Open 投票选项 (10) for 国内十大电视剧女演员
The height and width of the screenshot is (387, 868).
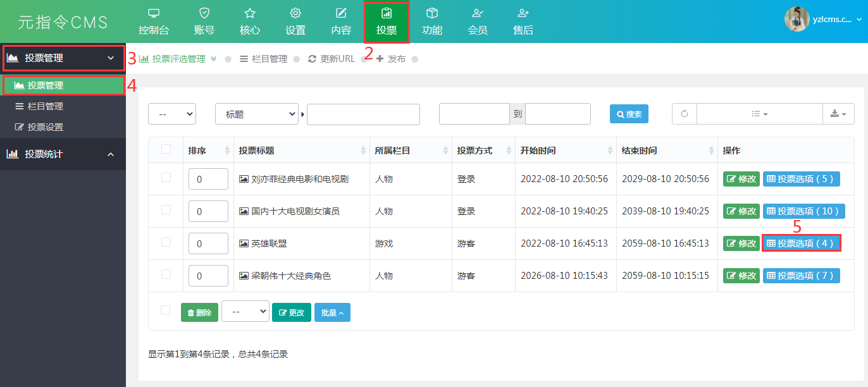(804, 211)
